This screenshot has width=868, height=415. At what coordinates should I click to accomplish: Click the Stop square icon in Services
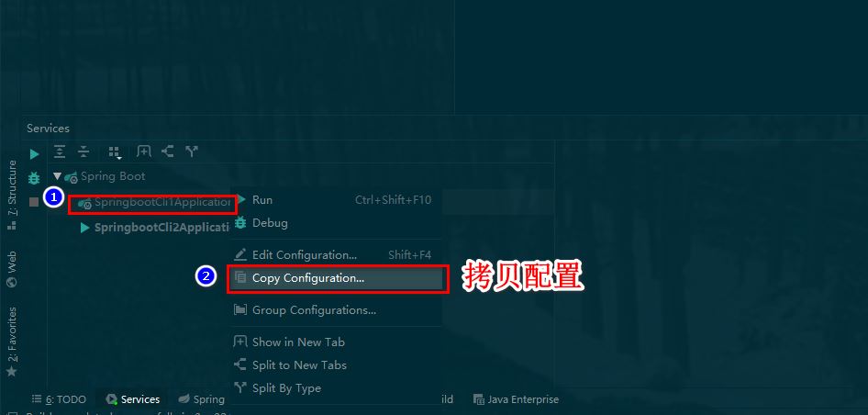tap(34, 202)
